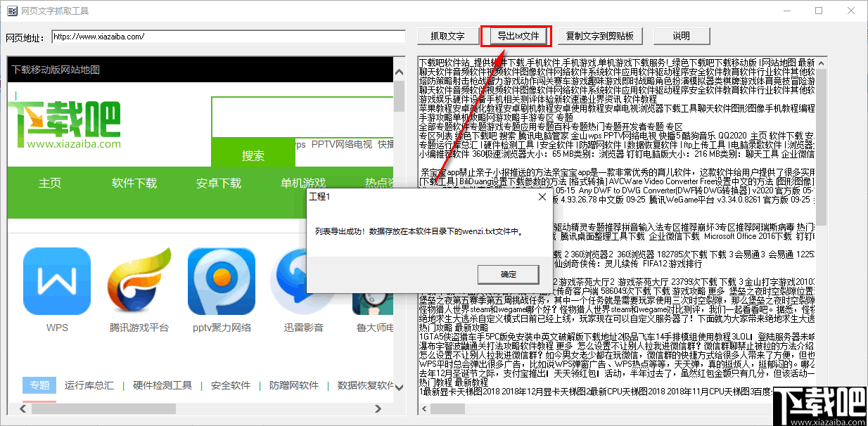Viewport: 868px width, 426px height.
Task: Go to 主页 in site navigation
Action: (50, 183)
